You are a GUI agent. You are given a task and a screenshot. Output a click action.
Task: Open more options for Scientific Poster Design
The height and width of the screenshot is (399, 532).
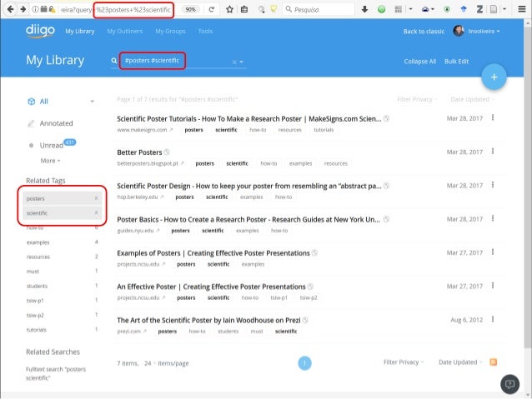[x=493, y=185]
